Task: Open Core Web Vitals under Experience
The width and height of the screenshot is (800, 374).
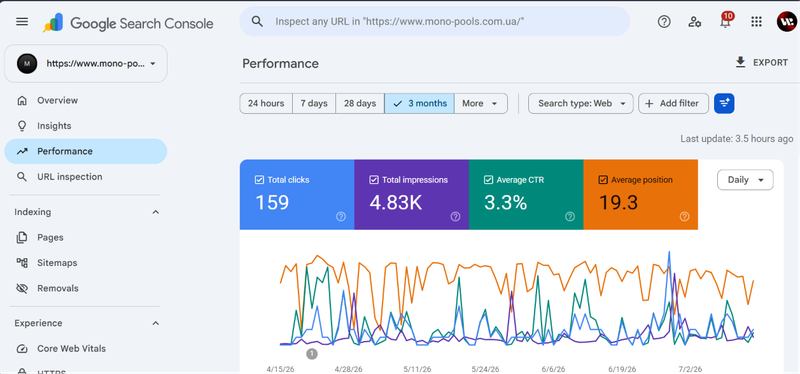Action: pos(86,349)
